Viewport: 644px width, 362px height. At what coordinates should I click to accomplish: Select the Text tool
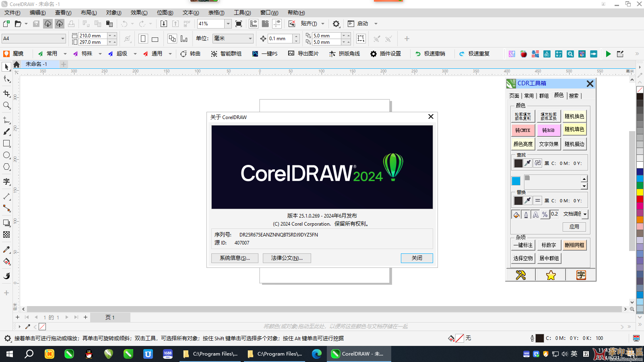pos(6,181)
